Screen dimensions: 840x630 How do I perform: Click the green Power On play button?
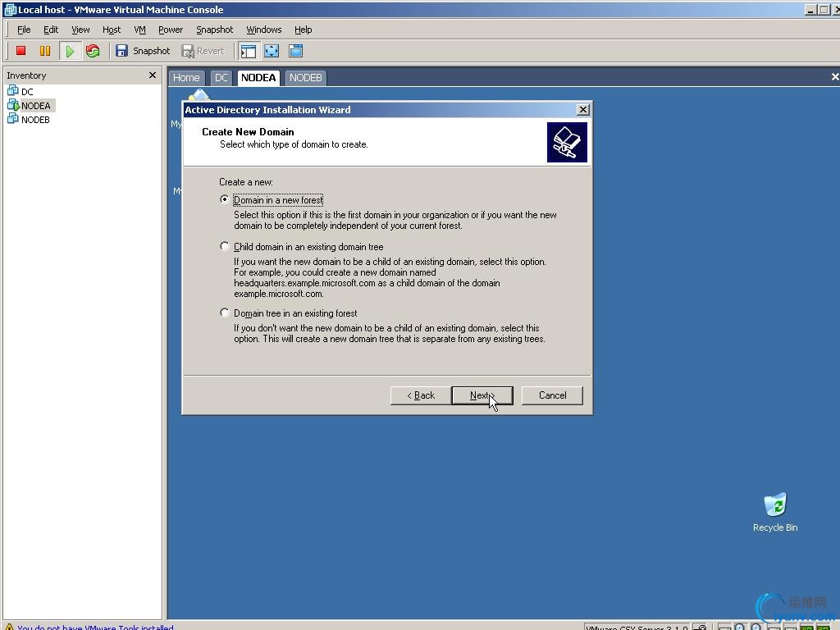tap(70, 51)
